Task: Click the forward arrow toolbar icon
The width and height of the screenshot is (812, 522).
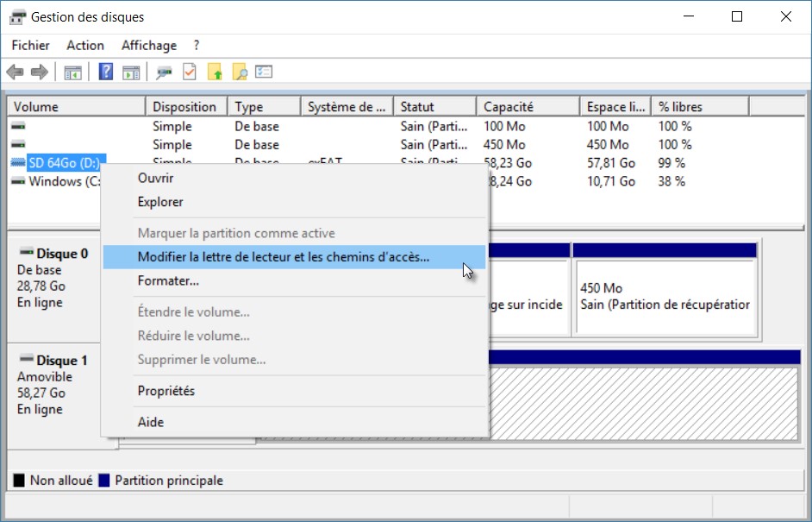Action: click(x=39, y=72)
